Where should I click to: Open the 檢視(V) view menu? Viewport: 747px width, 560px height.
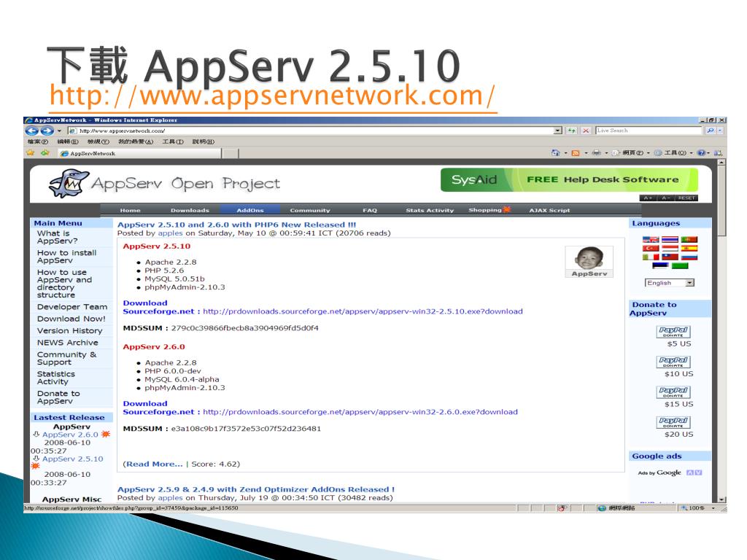click(x=98, y=142)
